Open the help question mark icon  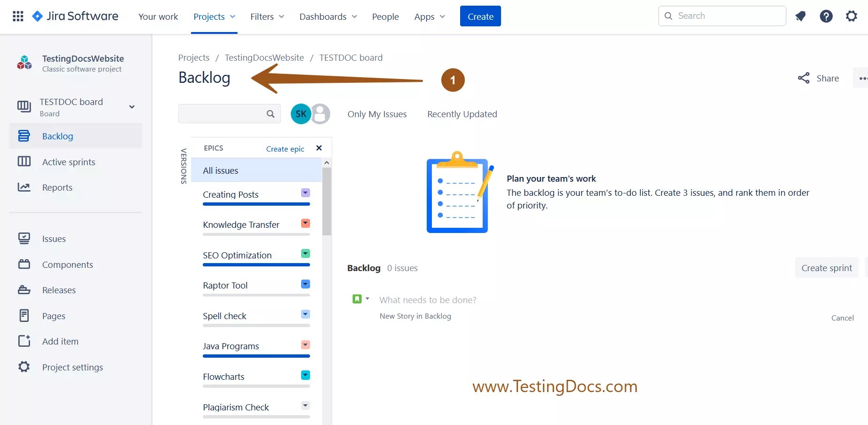click(826, 16)
